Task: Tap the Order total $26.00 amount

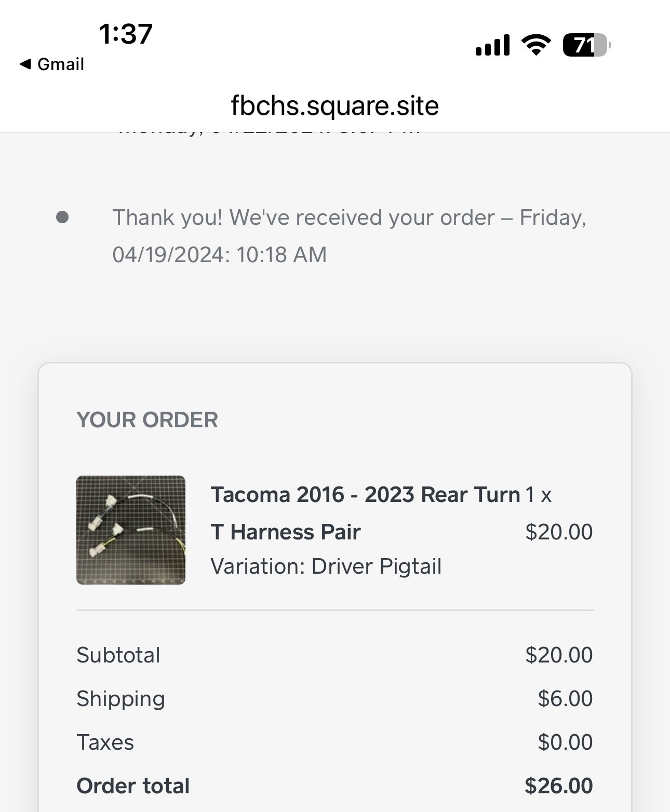Action: [559, 786]
